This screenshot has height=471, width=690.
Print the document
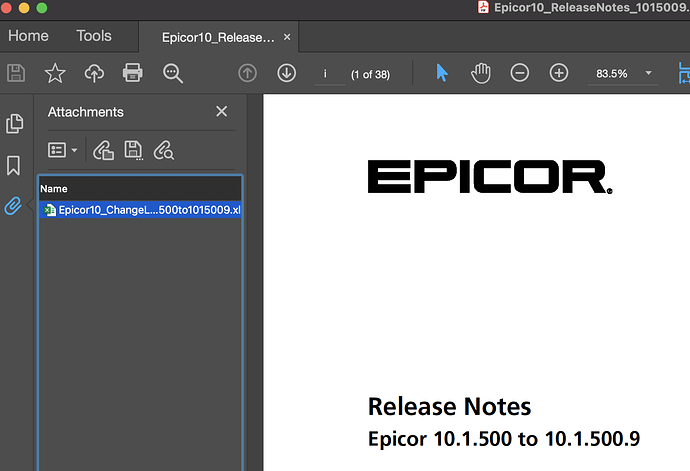tap(132, 73)
